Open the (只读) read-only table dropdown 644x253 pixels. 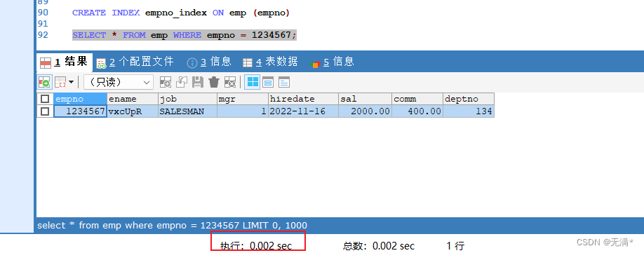click(x=119, y=83)
